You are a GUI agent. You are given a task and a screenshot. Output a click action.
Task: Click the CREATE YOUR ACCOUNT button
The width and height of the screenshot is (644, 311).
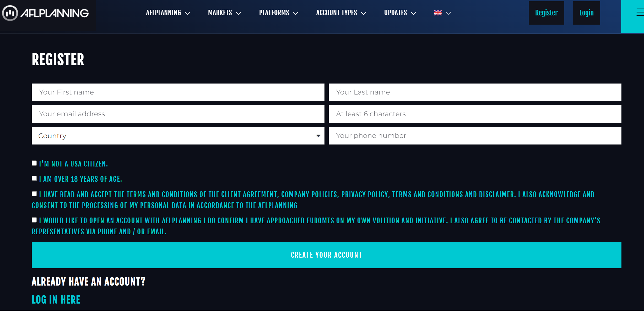pyautogui.click(x=327, y=254)
